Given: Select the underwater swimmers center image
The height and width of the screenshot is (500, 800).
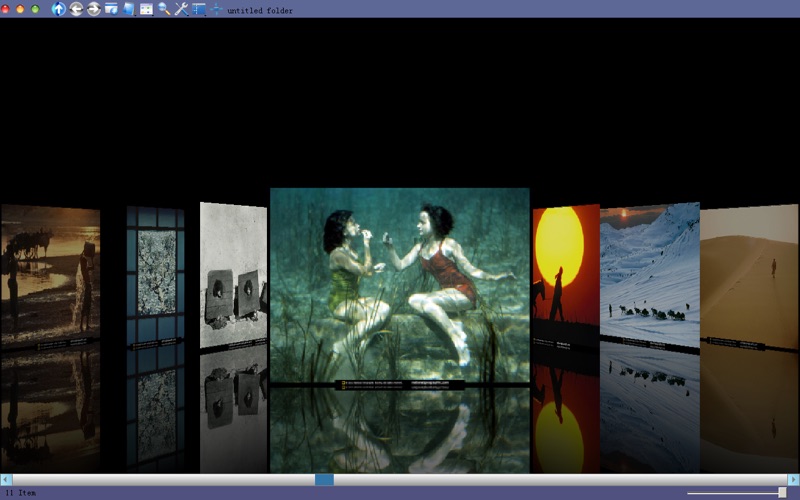Looking at the screenshot, I should click(x=399, y=286).
